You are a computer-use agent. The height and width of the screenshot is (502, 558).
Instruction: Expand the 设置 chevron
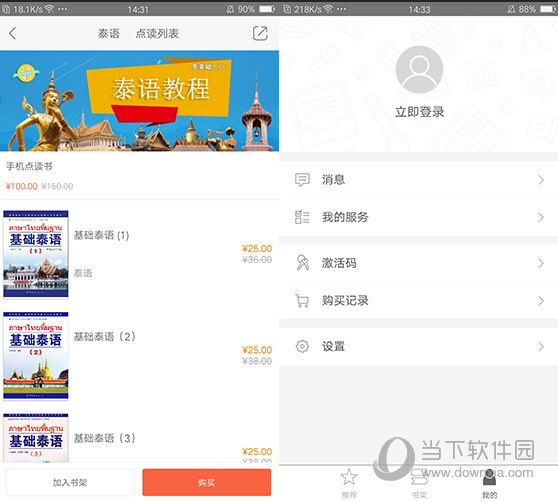[x=541, y=347]
